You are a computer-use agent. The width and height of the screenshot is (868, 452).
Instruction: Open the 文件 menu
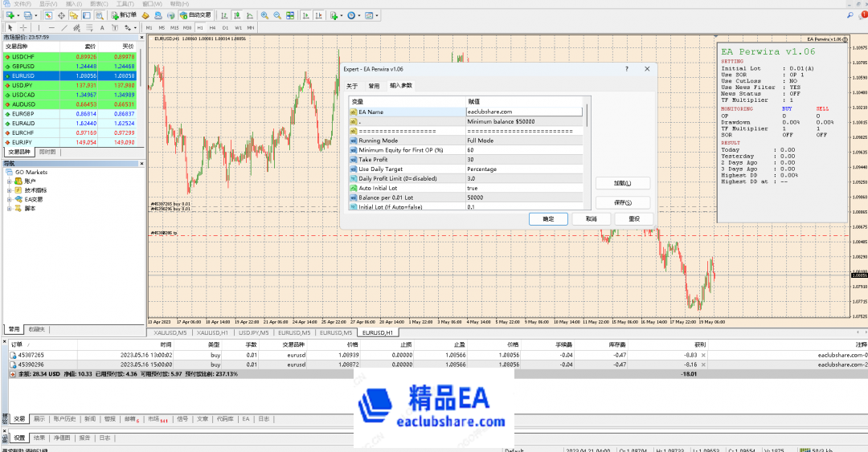22,4
